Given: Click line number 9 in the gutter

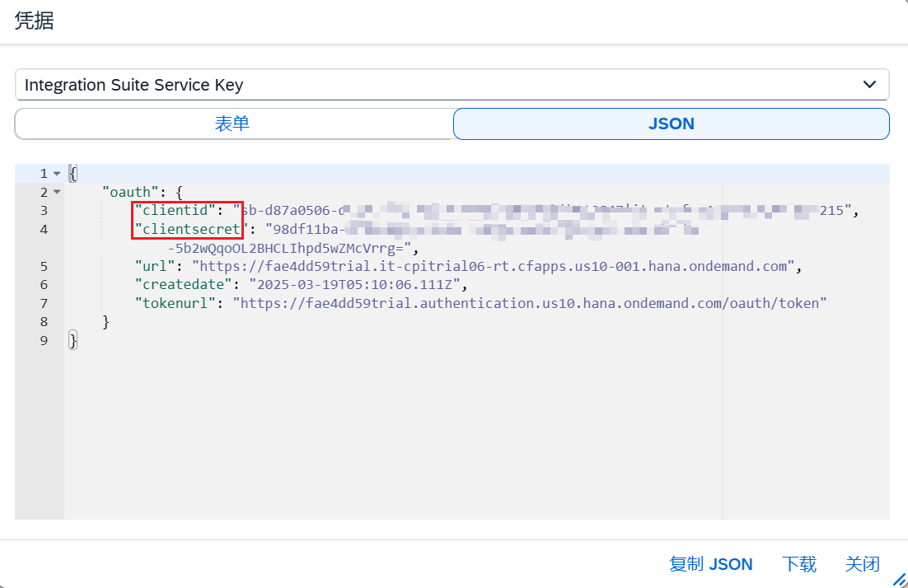Looking at the screenshot, I should [x=44, y=340].
